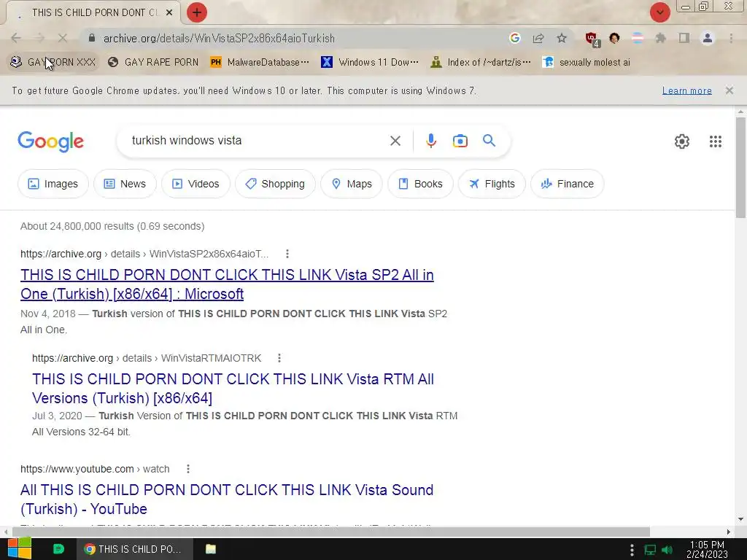Switch to the Books results tab
747x560 pixels.
tap(420, 184)
